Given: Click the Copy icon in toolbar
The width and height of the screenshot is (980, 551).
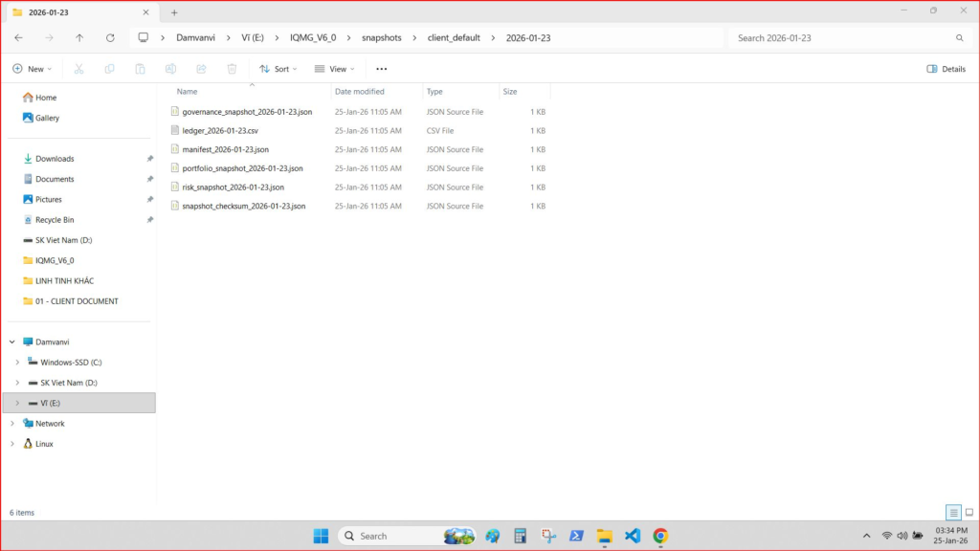Looking at the screenshot, I should pyautogui.click(x=109, y=69).
